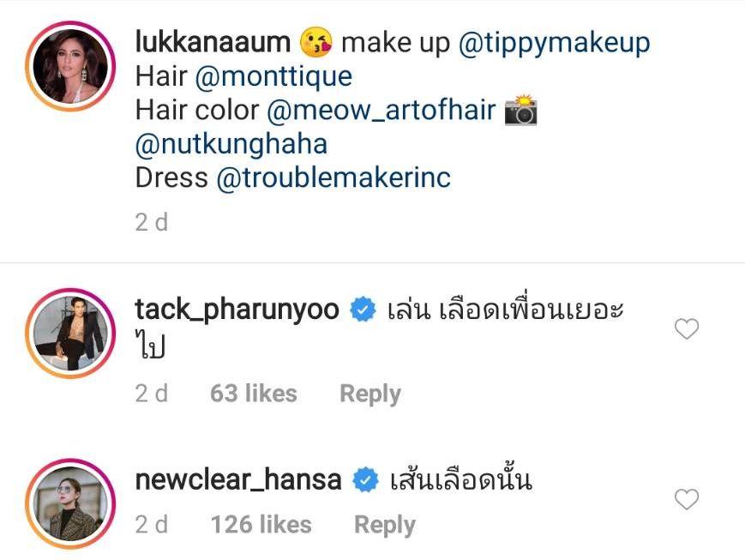Click verified badge next to tack_pharunyoo
Viewport: 745px width, 560px height.
point(363,310)
